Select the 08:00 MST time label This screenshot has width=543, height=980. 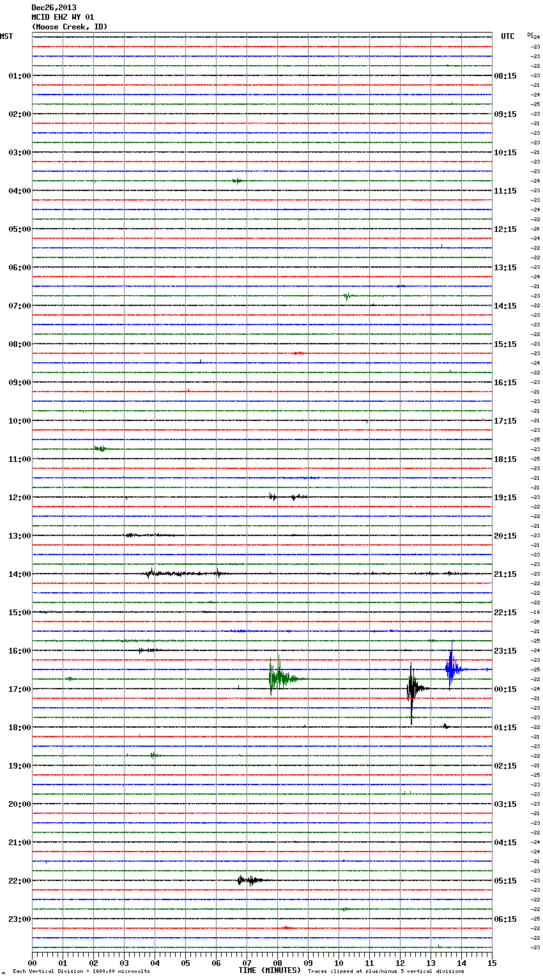[19, 344]
